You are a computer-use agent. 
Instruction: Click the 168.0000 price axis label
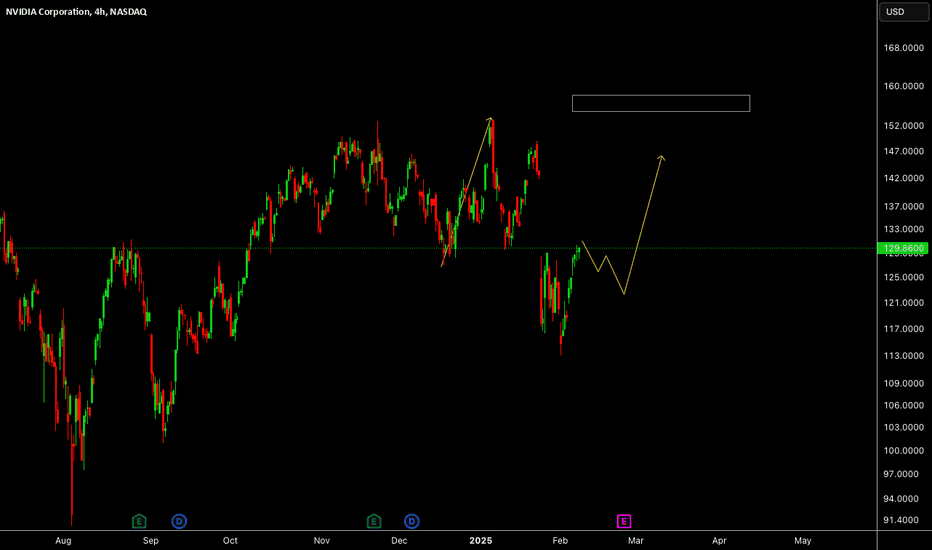coord(903,48)
